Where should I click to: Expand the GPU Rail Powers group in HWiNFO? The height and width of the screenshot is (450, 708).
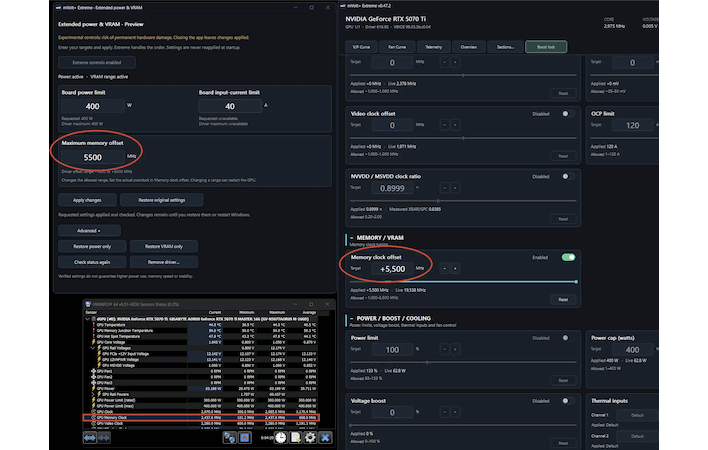tap(93, 394)
